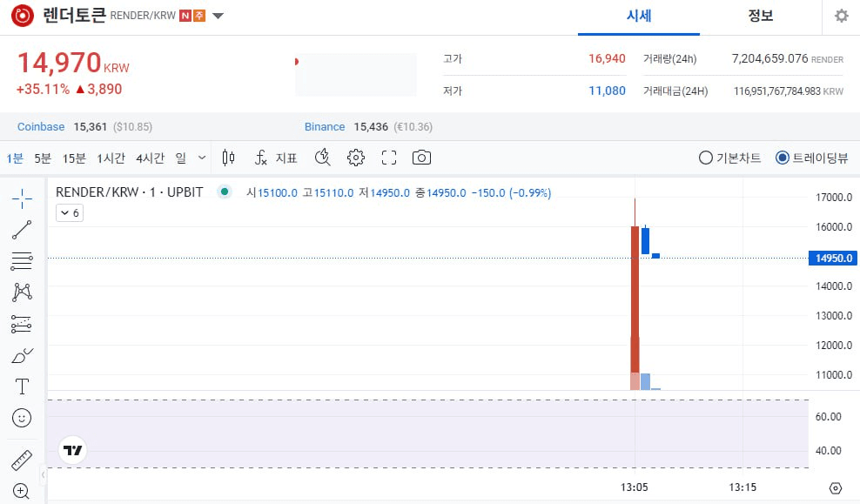Screen dimensions: 860x504
Task: Click the N badge next to RENDER/KRW
Action: 185,16
